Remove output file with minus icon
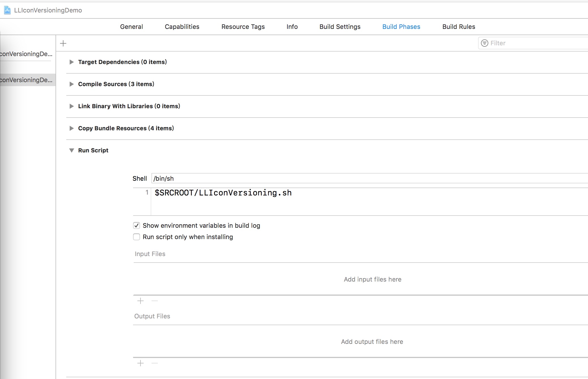The height and width of the screenshot is (379, 588). pyautogui.click(x=155, y=363)
